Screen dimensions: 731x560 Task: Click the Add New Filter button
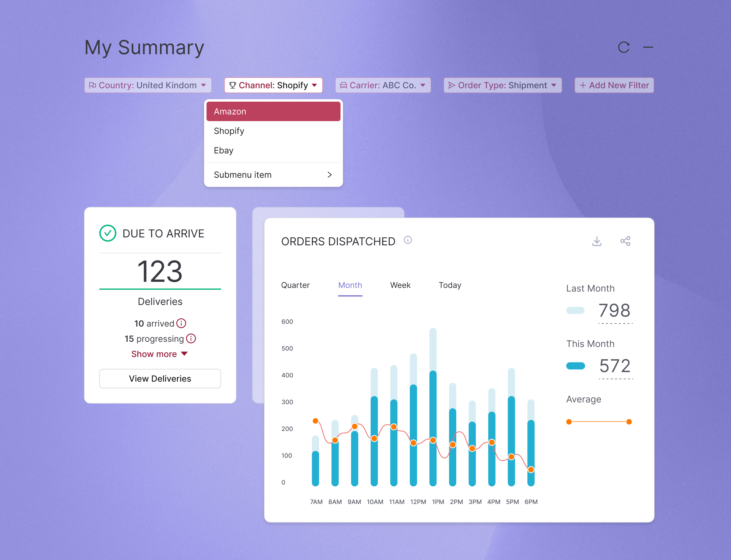point(614,85)
